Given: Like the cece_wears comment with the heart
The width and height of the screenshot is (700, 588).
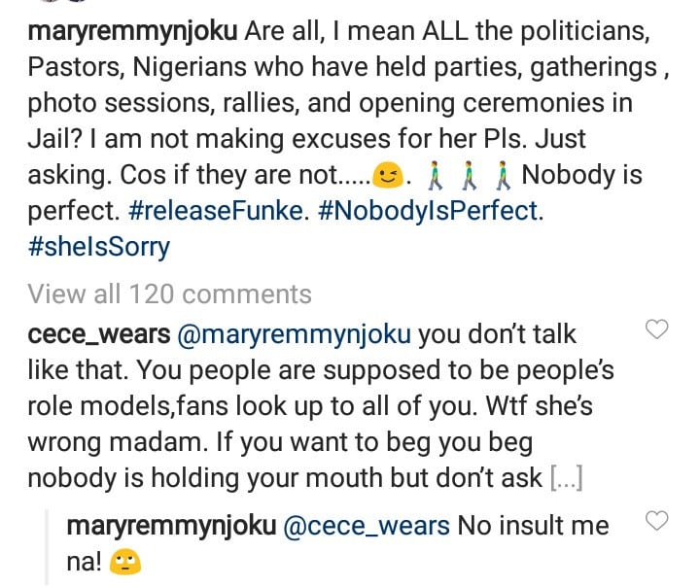Looking at the screenshot, I should click(657, 330).
